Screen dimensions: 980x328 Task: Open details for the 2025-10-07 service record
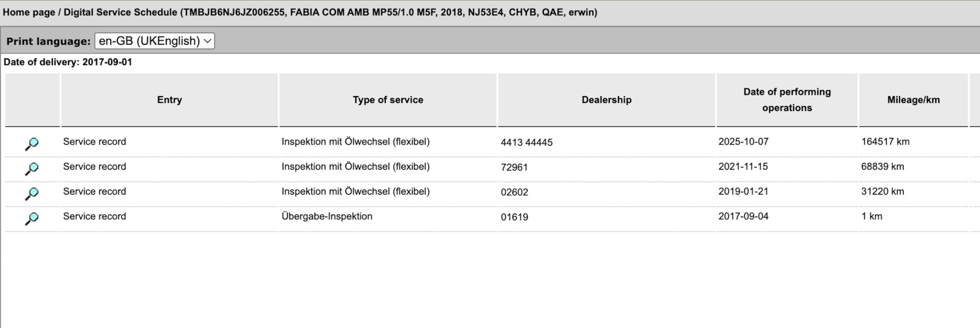coord(32,143)
